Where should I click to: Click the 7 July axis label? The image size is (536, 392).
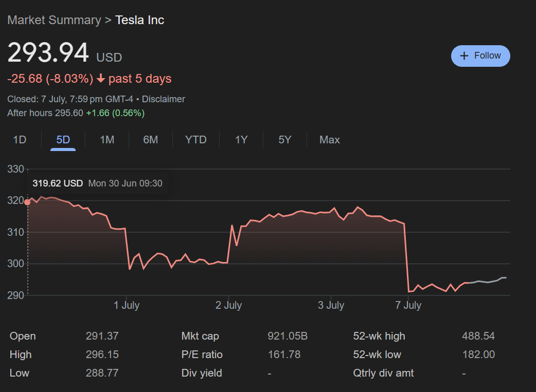pos(408,305)
